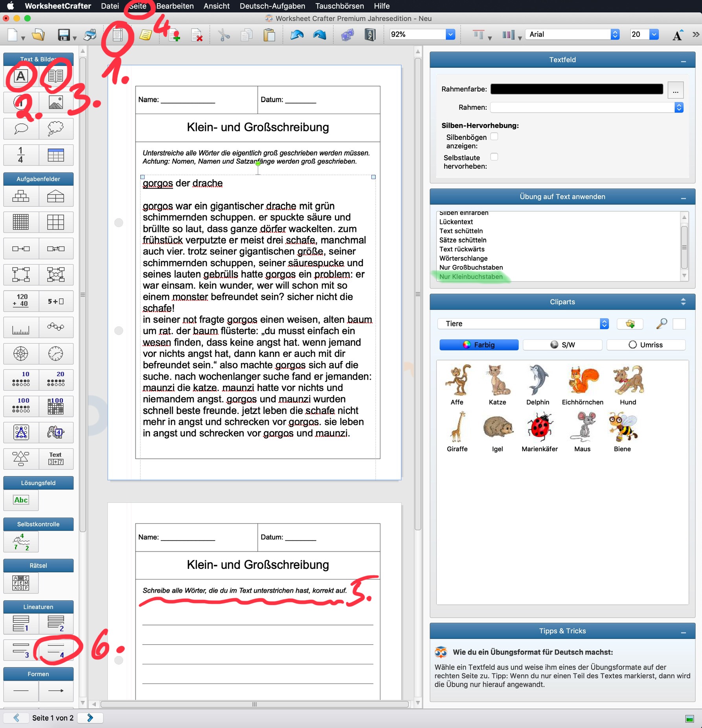Open the zoom 92% dropdown

click(450, 35)
